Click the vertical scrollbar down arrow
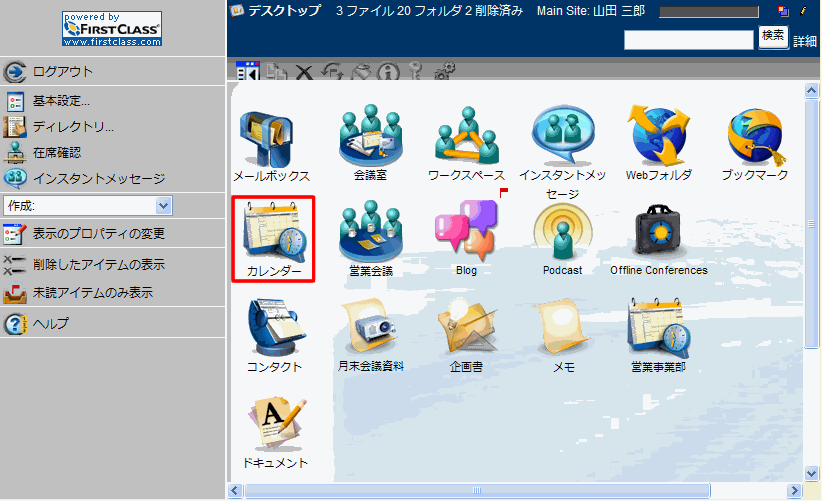This screenshot has width=822, height=501. (x=811, y=472)
